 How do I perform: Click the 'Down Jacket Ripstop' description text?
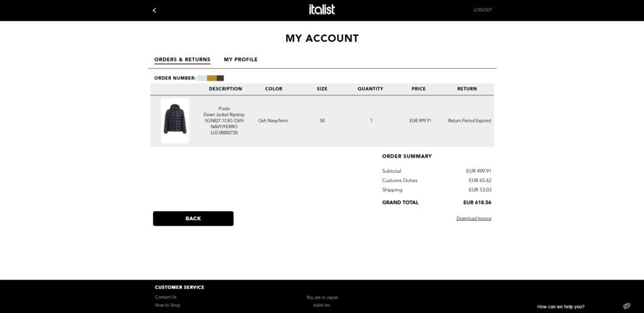tap(224, 115)
